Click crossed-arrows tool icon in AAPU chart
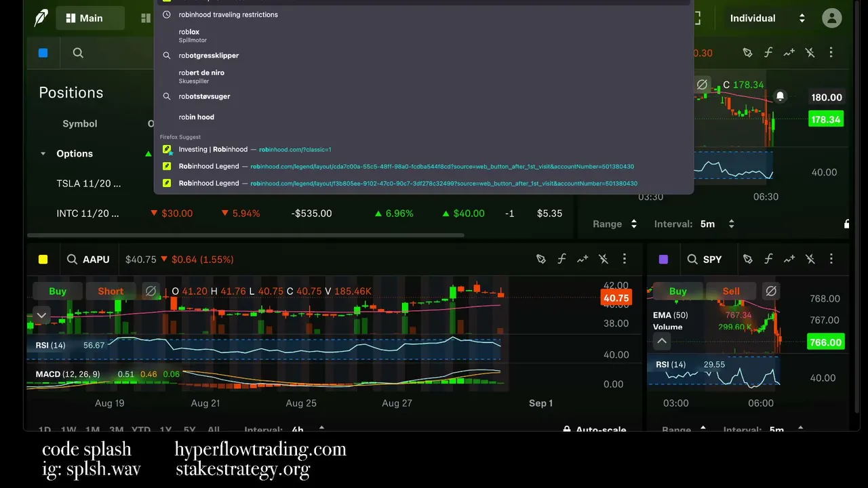The image size is (868, 488). [604, 259]
